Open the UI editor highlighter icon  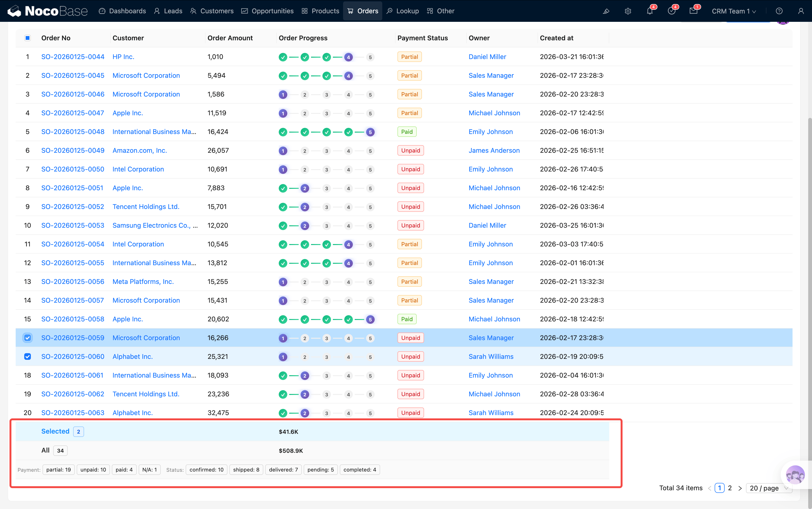tap(606, 11)
